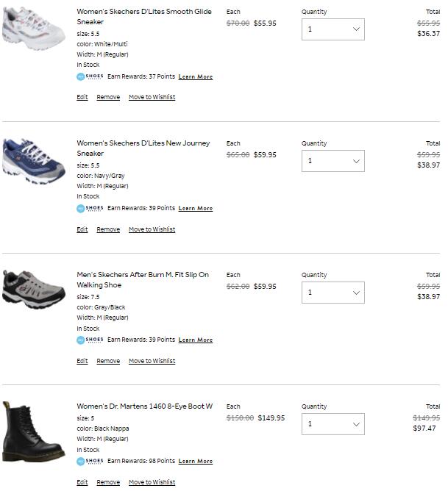Open the gray After Burn shoe thumbnail
The image size is (448, 491).
pos(24,289)
